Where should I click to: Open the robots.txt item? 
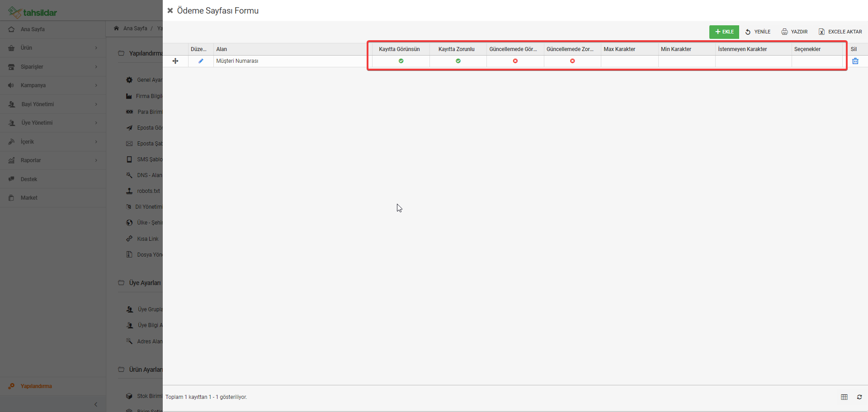pos(143,191)
